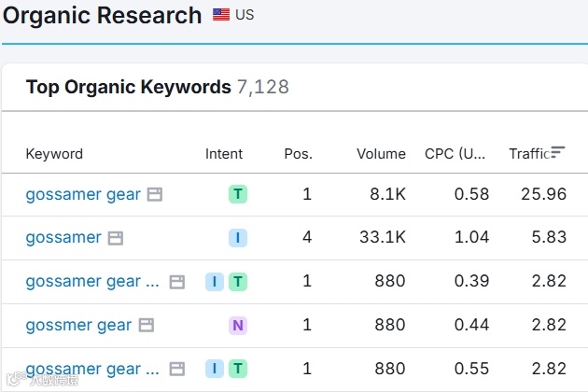The image size is (588, 392).
Task: Click volume 880 in 'gossmer gear' row
Action: tap(390, 325)
